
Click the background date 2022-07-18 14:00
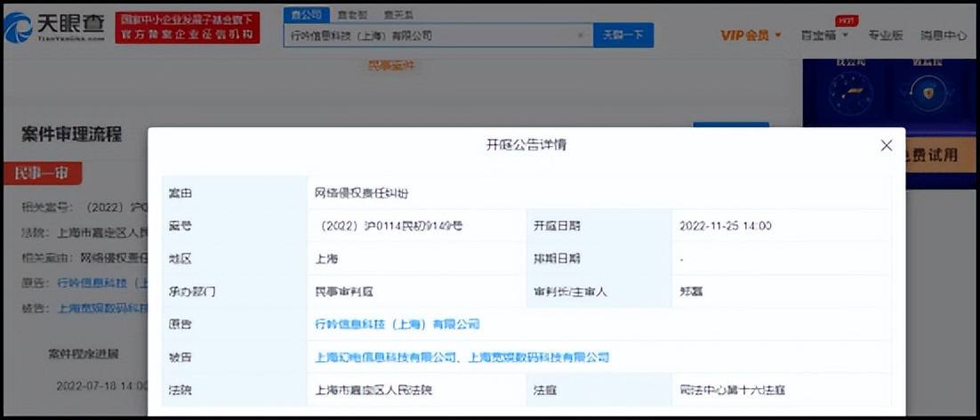click(x=102, y=385)
